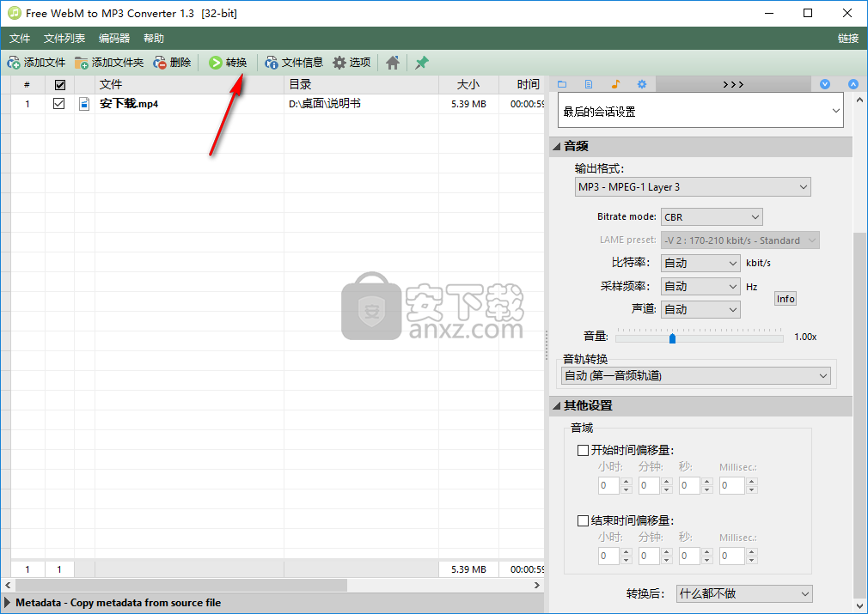The image size is (868, 614).
Task: Click the start offset 小时 input field
Action: point(608,486)
